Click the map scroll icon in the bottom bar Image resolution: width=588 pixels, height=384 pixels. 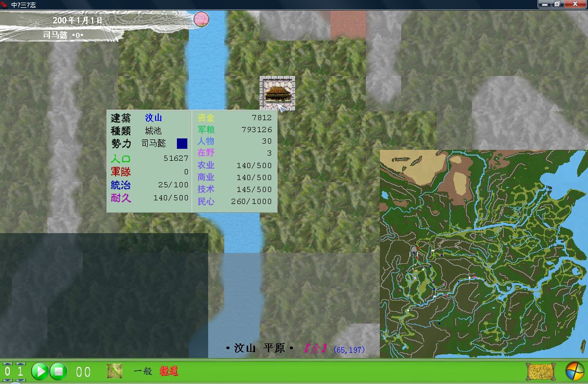point(541,372)
